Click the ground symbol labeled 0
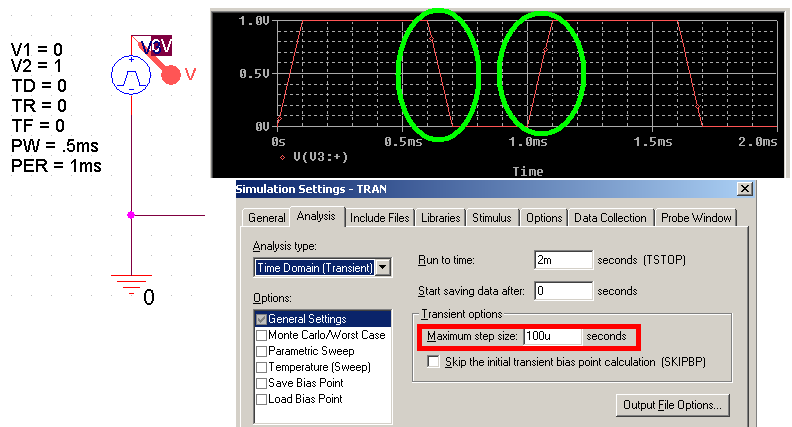The height and width of the screenshot is (427, 792). tap(130, 287)
